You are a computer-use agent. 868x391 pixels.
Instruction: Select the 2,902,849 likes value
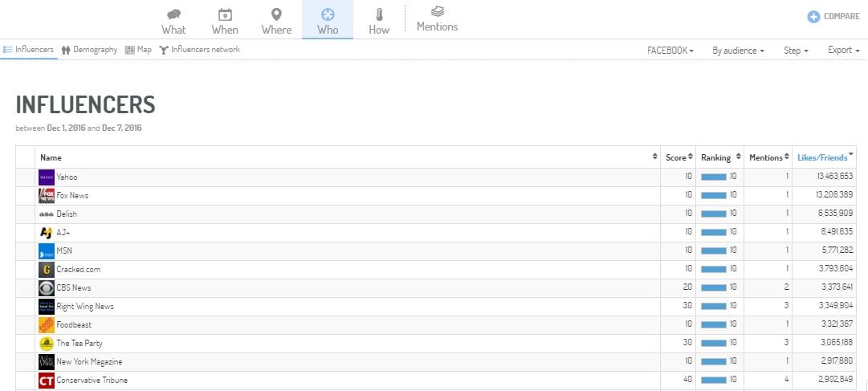pos(837,381)
